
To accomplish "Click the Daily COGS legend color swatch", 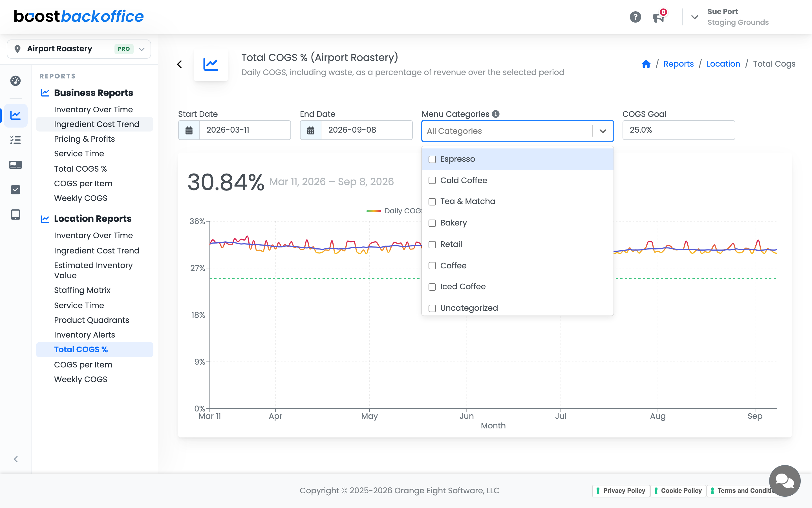I will [x=374, y=211].
